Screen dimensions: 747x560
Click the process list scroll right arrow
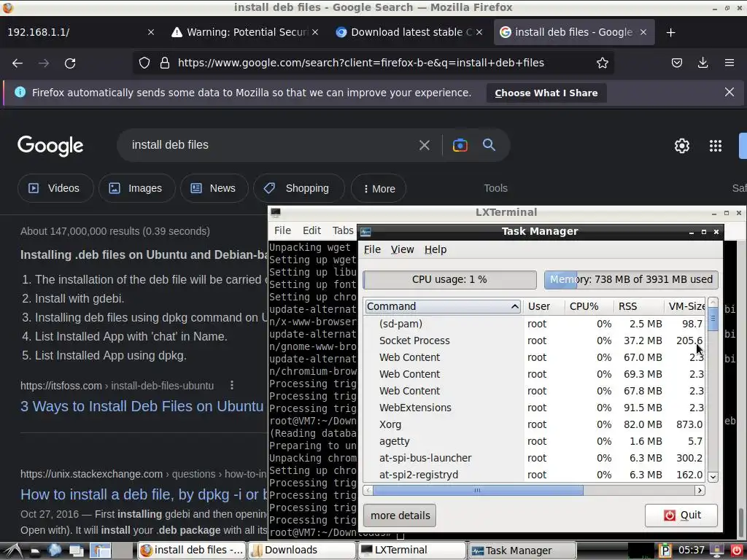(x=700, y=490)
